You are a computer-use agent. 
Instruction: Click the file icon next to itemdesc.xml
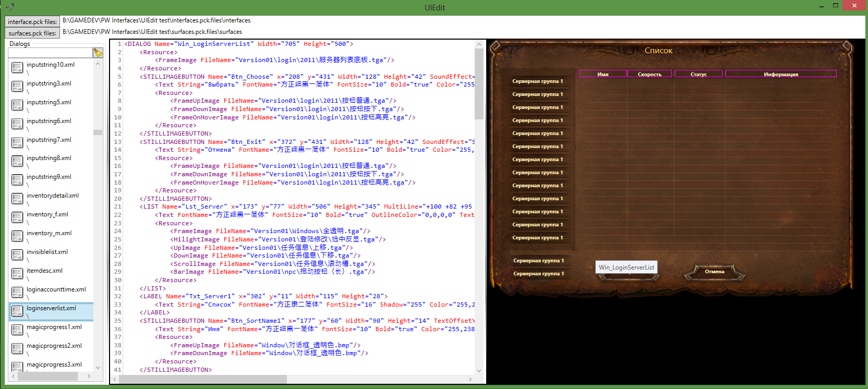tap(17, 273)
